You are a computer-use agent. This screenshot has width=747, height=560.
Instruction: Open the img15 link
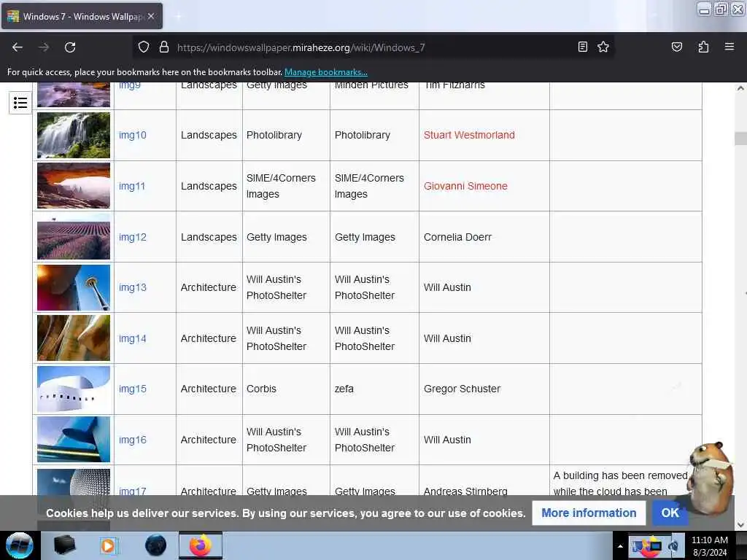point(133,389)
